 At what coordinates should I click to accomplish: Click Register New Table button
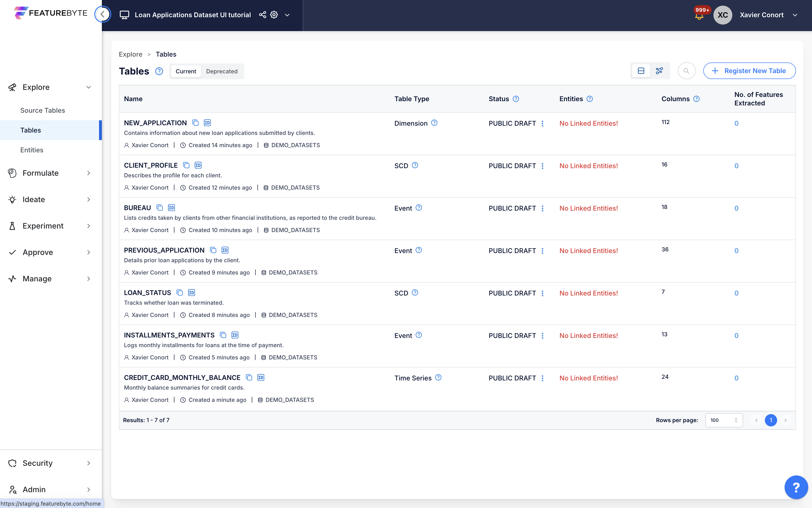coord(749,71)
